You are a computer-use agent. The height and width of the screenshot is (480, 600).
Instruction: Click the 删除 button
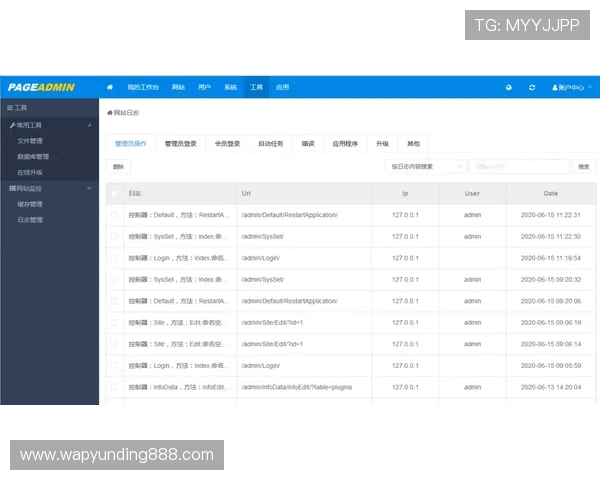tap(118, 166)
